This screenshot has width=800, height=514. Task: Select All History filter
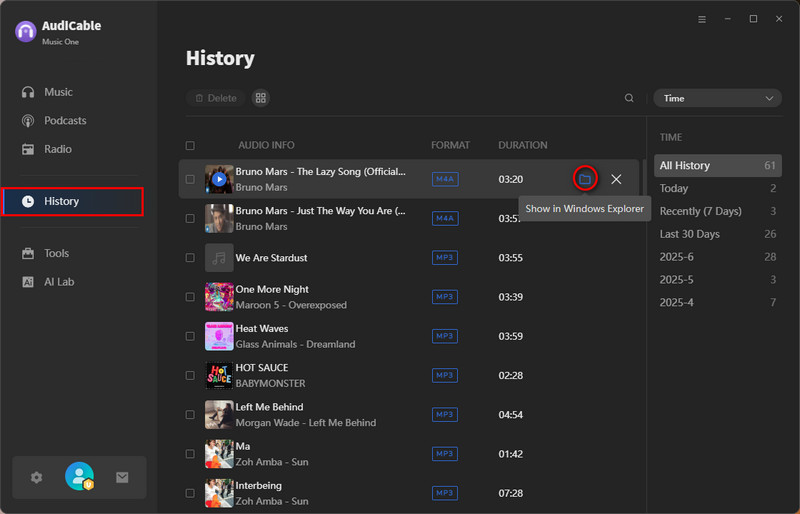[717, 165]
